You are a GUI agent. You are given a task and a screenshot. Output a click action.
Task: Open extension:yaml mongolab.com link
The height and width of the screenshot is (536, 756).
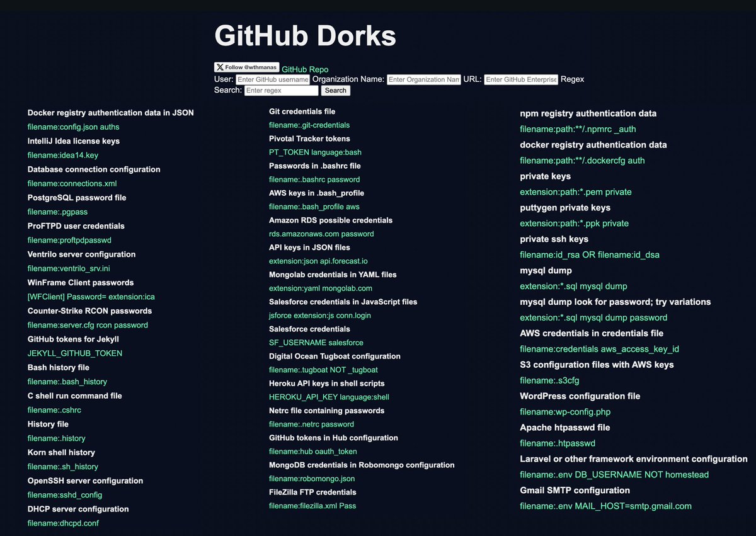point(321,288)
